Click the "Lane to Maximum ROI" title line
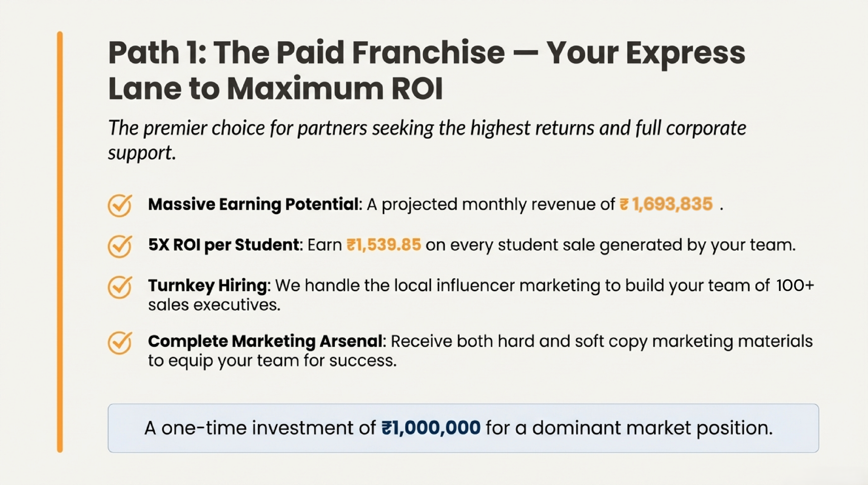The image size is (868, 485). tap(275, 89)
